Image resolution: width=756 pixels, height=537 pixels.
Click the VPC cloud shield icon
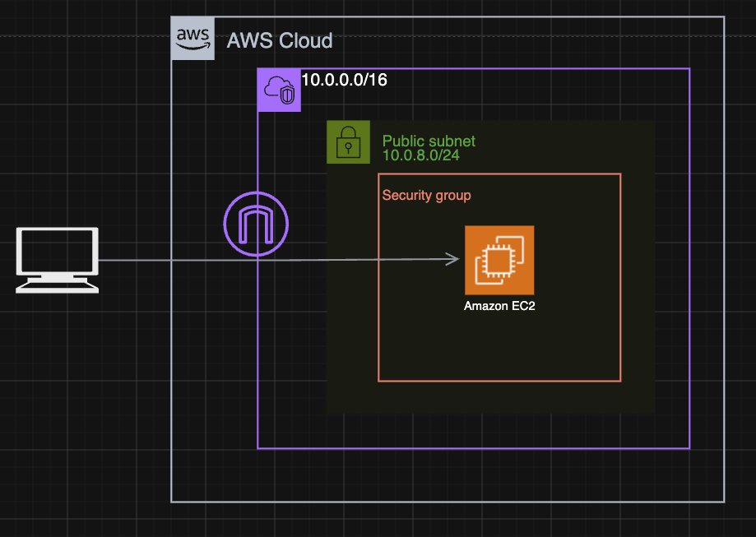[x=279, y=90]
